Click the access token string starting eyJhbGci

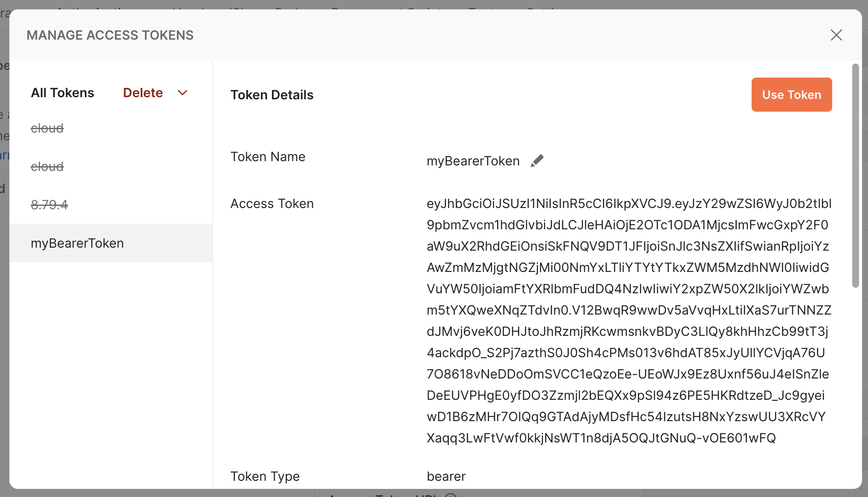pos(629,204)
